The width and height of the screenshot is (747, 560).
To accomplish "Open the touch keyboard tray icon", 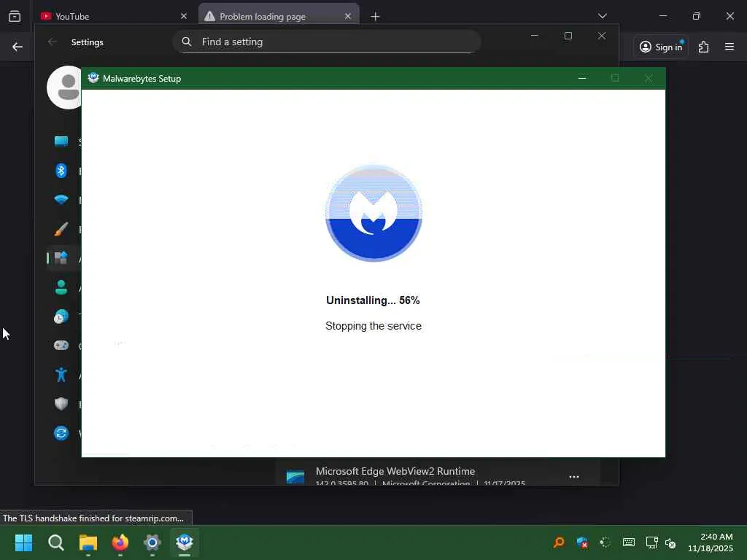I will [x=629, y=542].
